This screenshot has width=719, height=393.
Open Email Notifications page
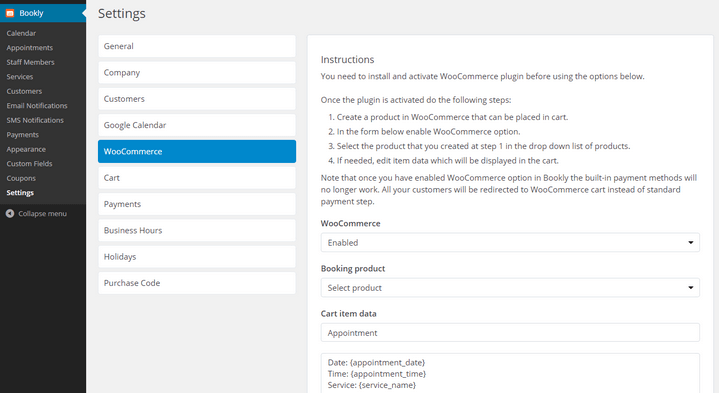coord(37,105)
